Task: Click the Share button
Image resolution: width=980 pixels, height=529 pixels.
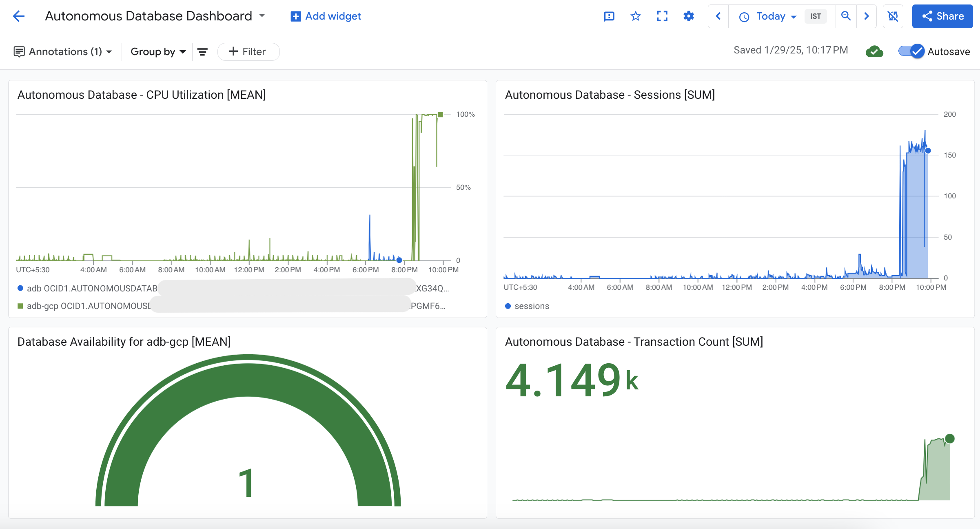Action: click(x=942, y=16)
